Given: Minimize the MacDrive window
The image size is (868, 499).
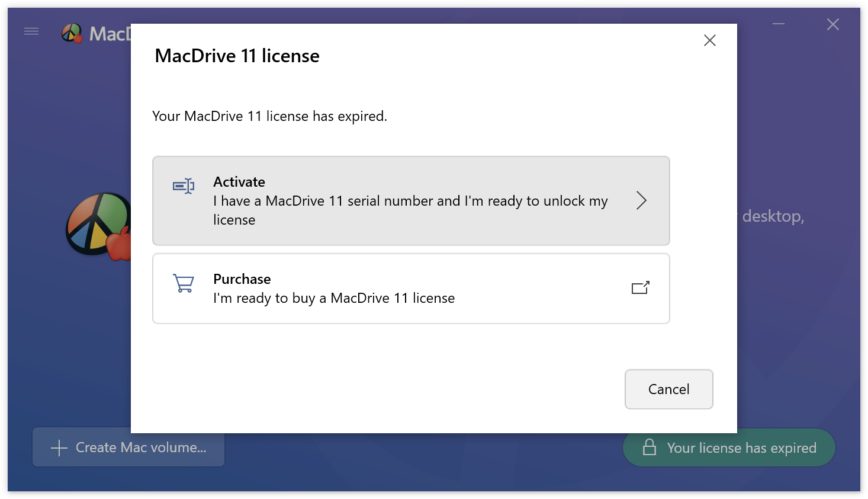Looking at the screenshot, I should coord(778,24).
